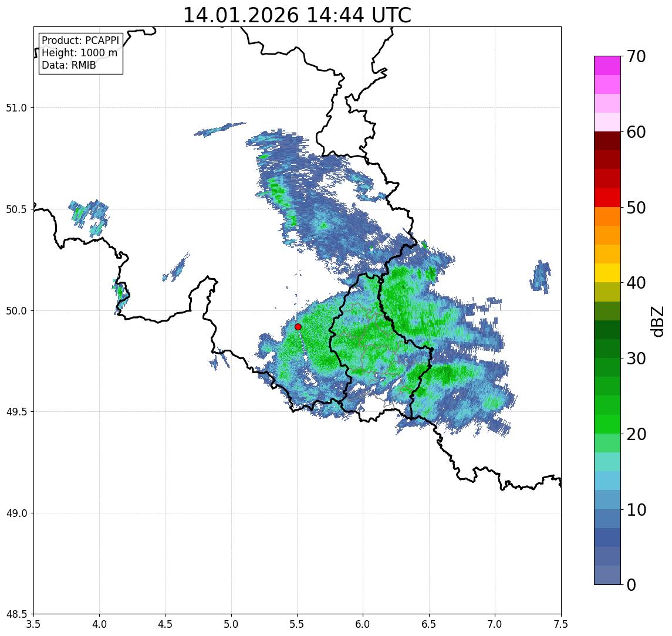Click longitude axis label 3.5
Viewport: 672px width, 636px height.
(33, 624)
